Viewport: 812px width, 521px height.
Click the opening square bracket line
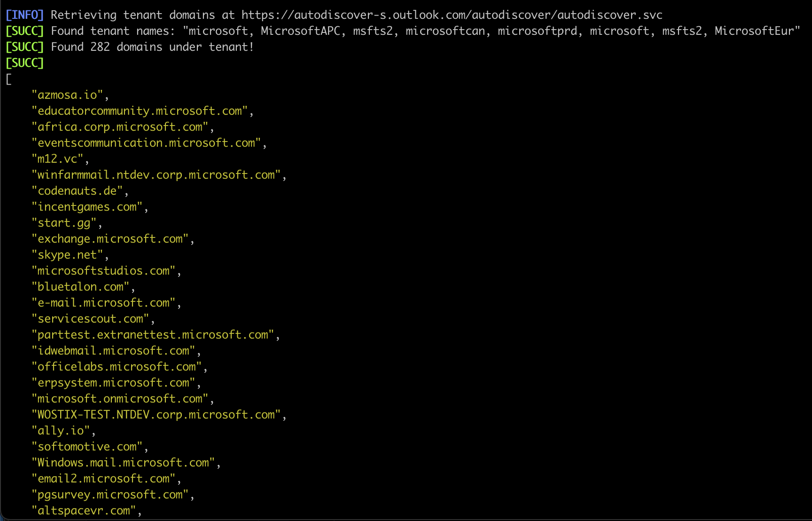[8, 79]
